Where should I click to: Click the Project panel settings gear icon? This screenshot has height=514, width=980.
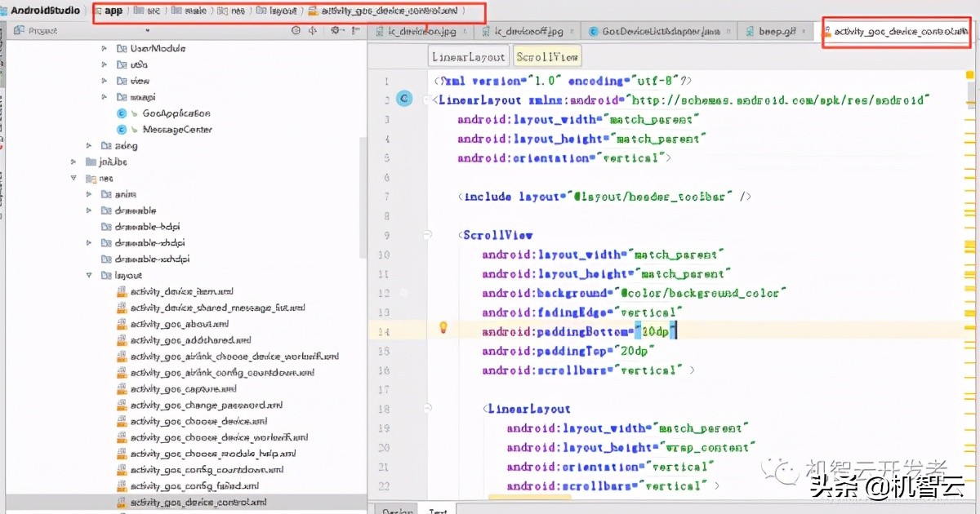335,31
